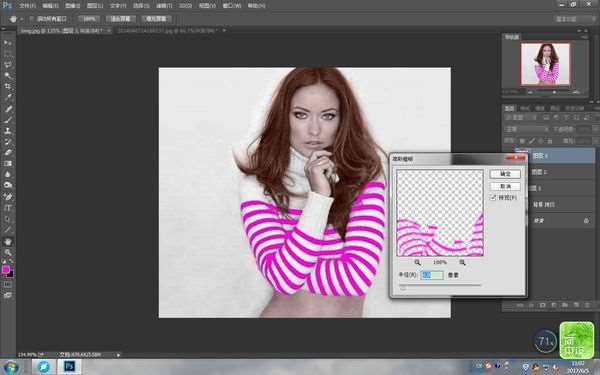Toggle lock position

pyautogui.click(x=541, y=141)
